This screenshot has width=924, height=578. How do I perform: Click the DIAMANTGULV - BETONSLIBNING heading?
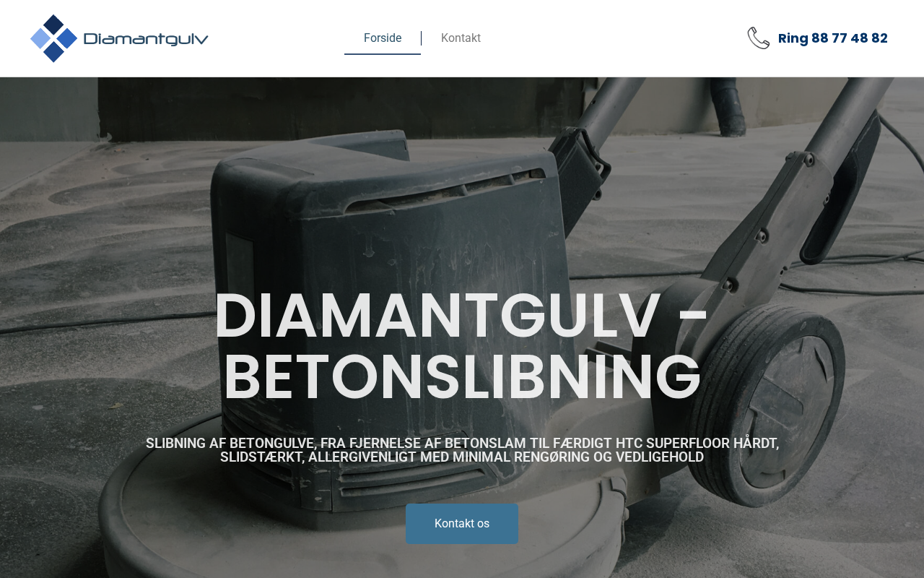(x=462, y=347)
